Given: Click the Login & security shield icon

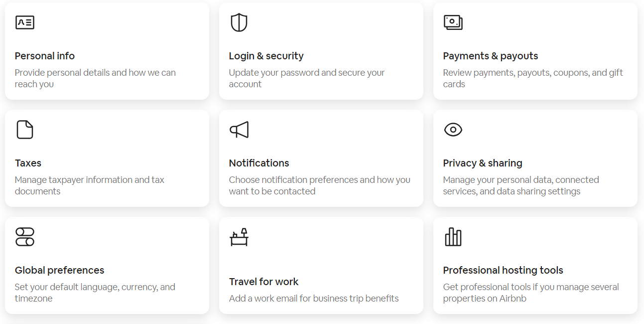Looking at the screenshot, I should pyautogui.click(x=239, y=22).
